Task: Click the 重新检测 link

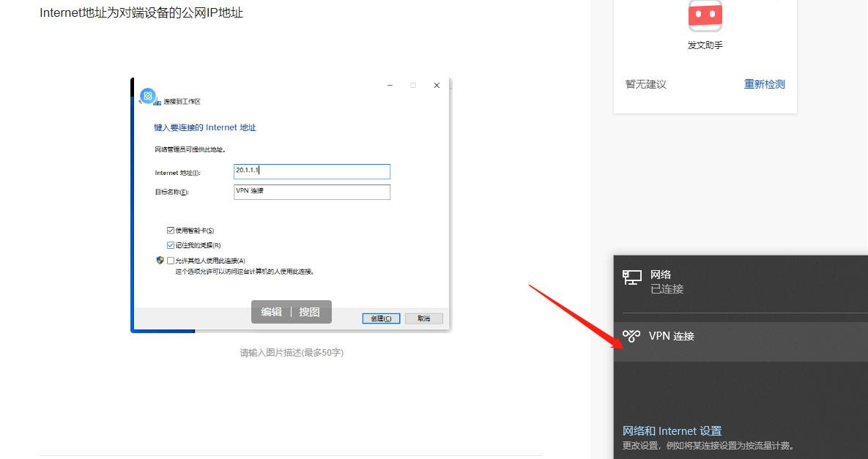Action: (x=764, y=83)
